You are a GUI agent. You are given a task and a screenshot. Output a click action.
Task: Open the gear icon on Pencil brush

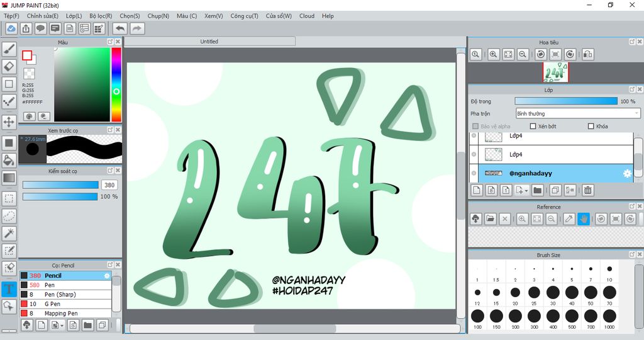pyautogui.click(x=107, y=275)
